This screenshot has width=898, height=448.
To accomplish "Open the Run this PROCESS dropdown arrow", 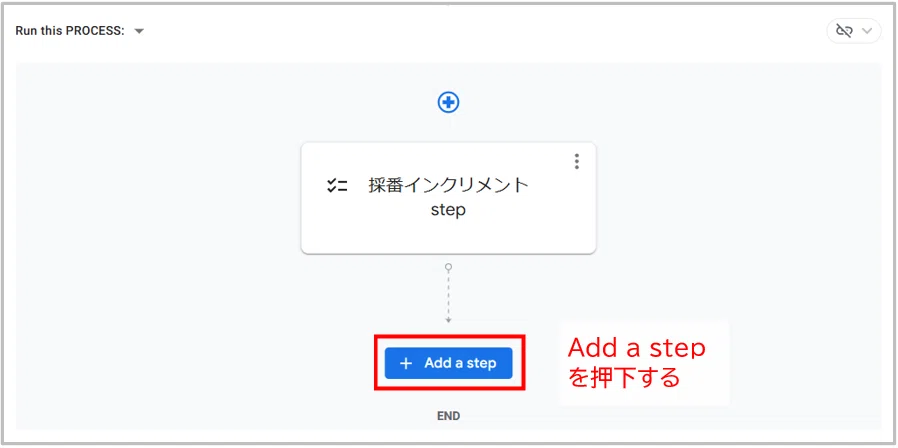I will click(x=139, y=31).
